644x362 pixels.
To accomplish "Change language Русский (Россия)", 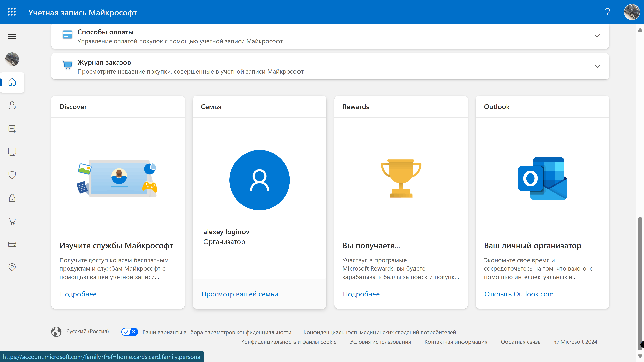I will (88, 331).
